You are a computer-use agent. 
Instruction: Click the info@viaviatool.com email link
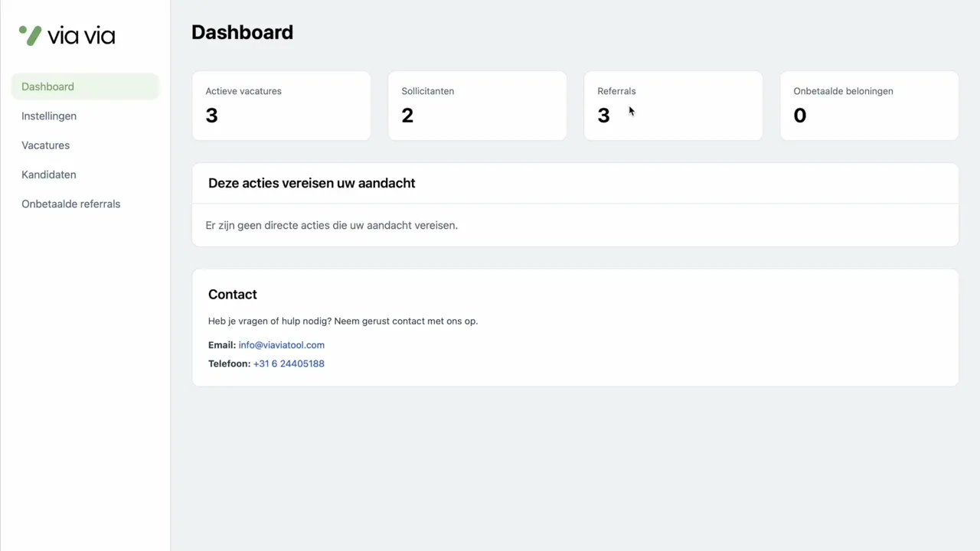click(282, 345)
